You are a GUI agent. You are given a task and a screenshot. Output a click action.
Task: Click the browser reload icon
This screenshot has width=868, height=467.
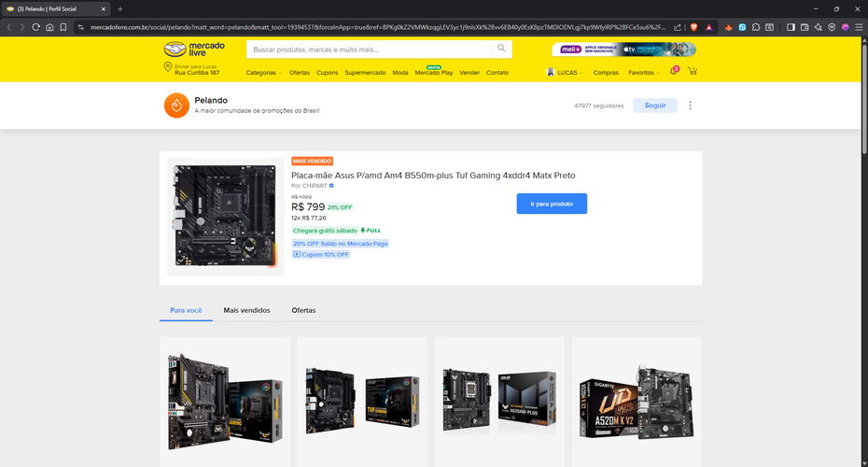click(x=36, y=27)
